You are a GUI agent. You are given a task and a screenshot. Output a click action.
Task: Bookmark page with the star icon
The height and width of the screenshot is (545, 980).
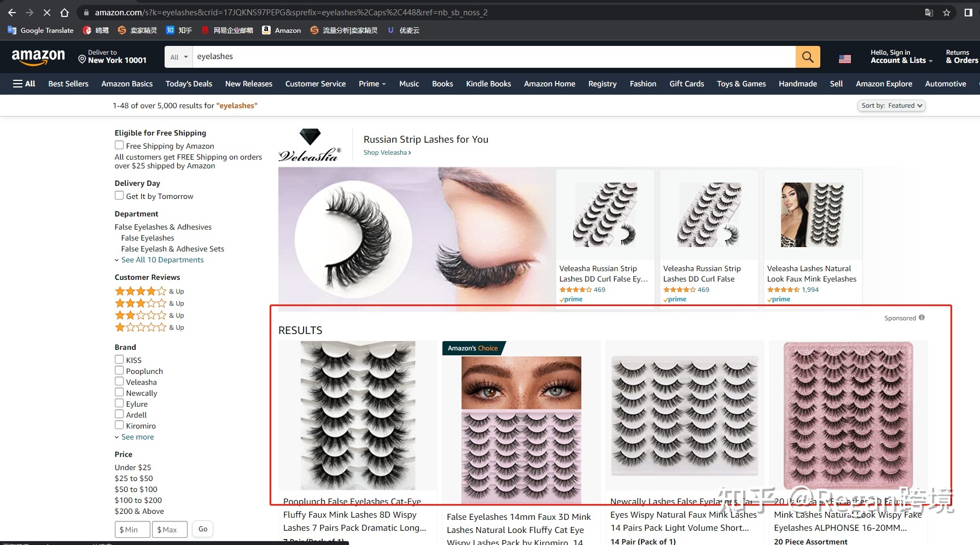click(x=947, y=13)
